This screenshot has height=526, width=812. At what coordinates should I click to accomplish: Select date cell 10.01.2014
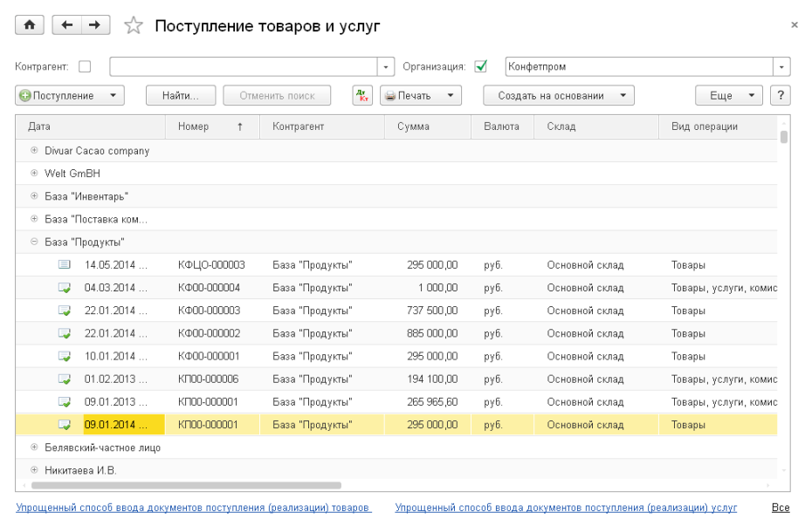[115, 356]
